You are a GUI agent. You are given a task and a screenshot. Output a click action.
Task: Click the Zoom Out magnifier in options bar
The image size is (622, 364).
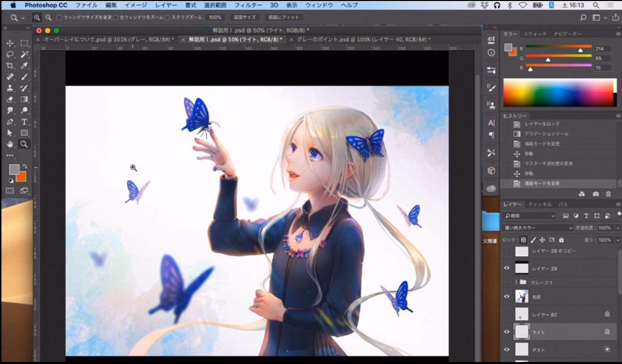click(x=48, y=17)
